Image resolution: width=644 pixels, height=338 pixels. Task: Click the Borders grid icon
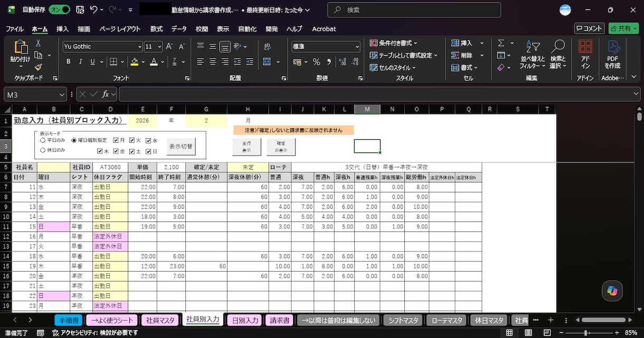113,62
